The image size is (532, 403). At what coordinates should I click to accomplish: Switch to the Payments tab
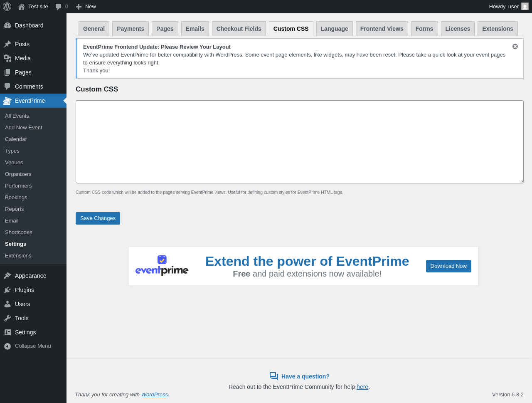click(131, 29)
